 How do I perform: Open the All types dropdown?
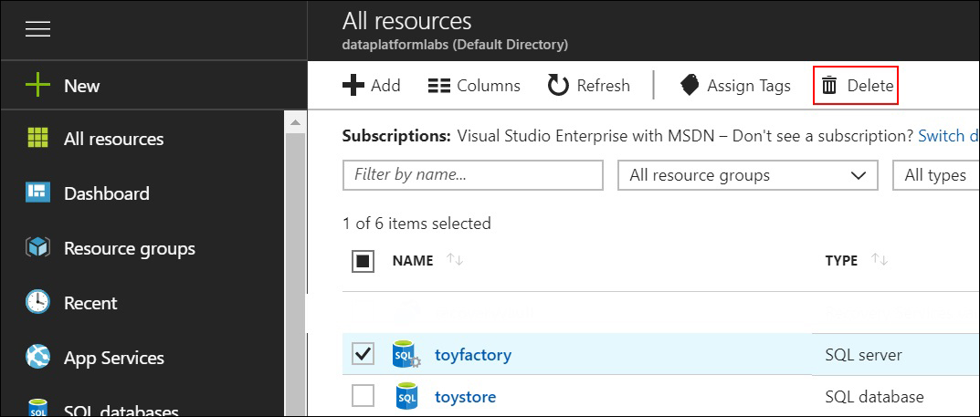(x=936, y=175)
